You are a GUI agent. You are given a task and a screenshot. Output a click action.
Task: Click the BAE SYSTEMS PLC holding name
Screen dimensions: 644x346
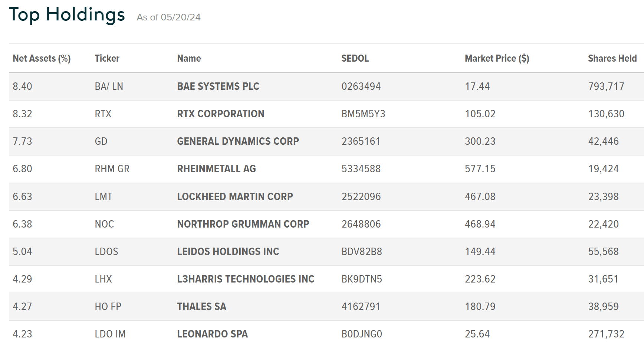pyautogui.click(x=218, y=86)
